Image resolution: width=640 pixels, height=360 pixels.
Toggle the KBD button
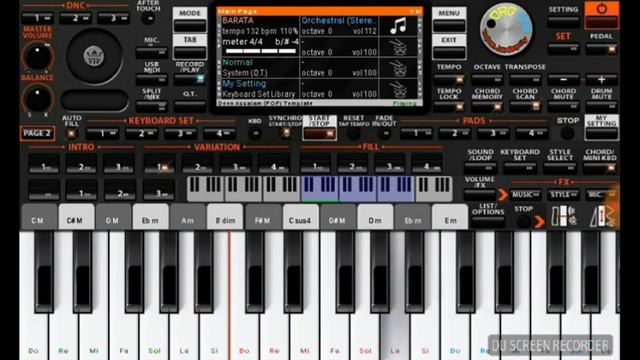coord(255,133)
